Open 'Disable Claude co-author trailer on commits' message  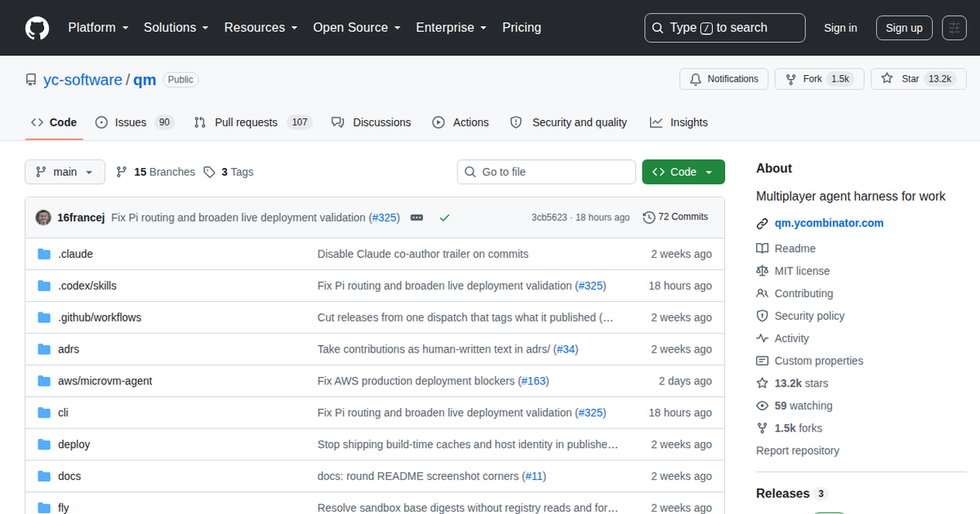tap(423, 254)
